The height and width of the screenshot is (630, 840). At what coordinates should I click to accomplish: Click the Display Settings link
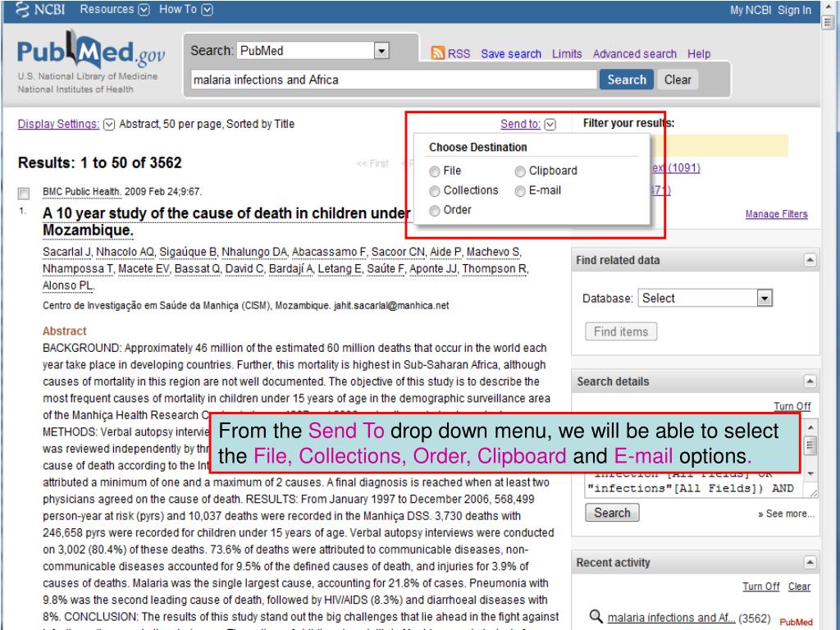click(x=58, y=124)
